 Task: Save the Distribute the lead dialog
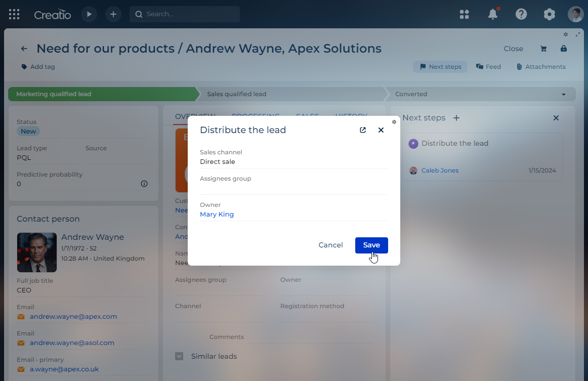click(371, 245)
